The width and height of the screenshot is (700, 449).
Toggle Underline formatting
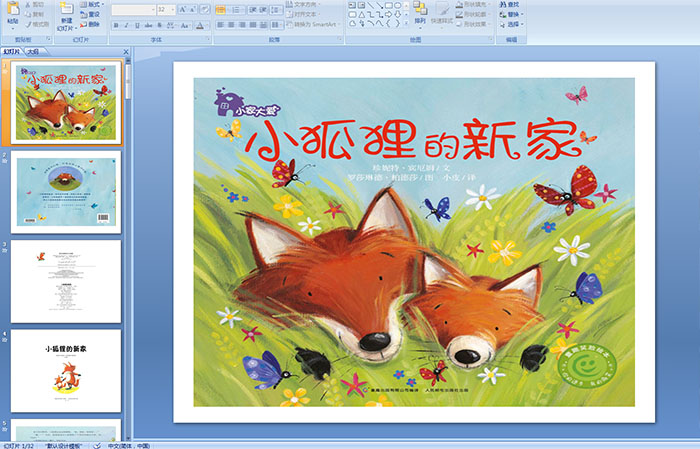point(138,25)
